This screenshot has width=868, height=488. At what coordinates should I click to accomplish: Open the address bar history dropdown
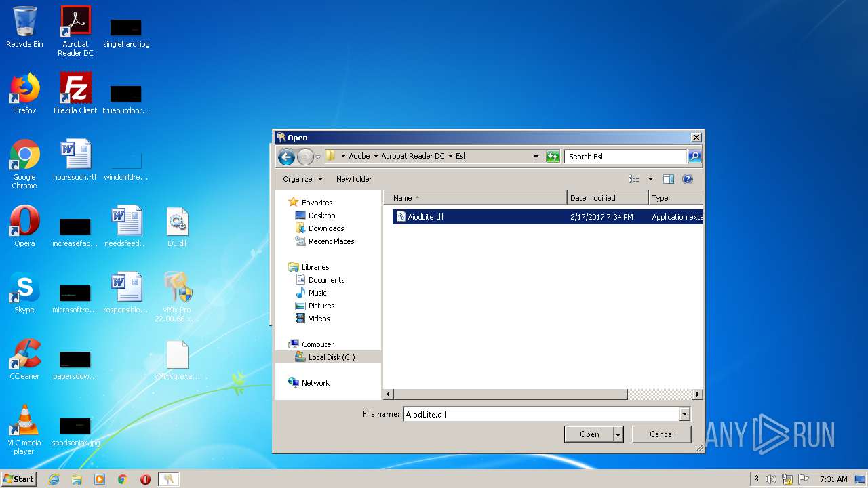point(536,157)
